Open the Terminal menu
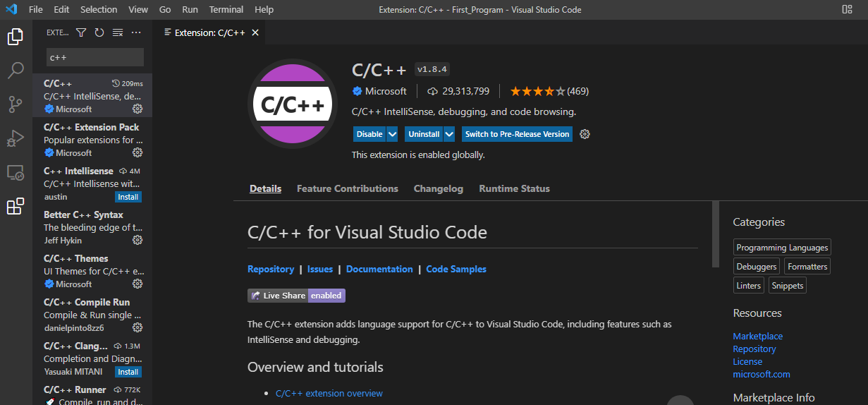 (226, 9)
